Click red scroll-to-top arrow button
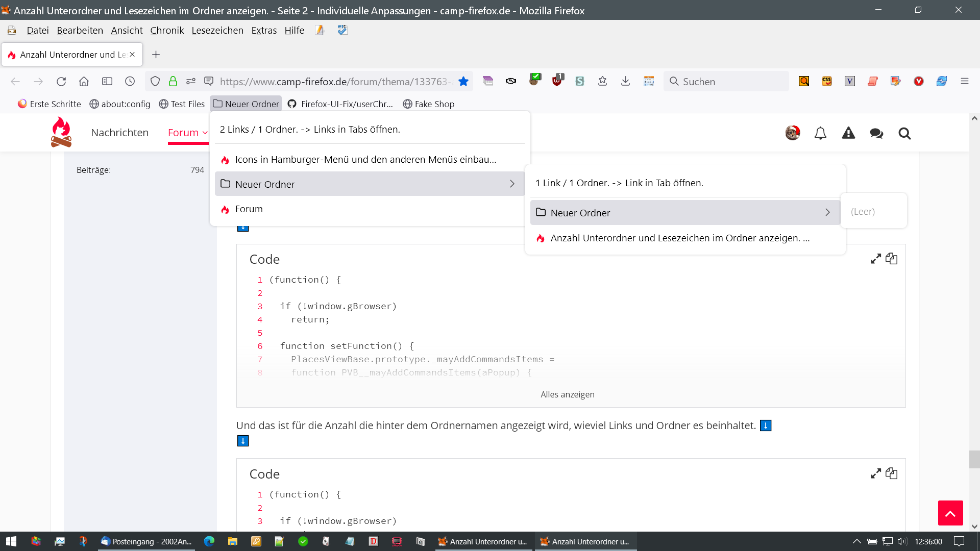This screenshot has height=551, width=980. coord(950,513)
